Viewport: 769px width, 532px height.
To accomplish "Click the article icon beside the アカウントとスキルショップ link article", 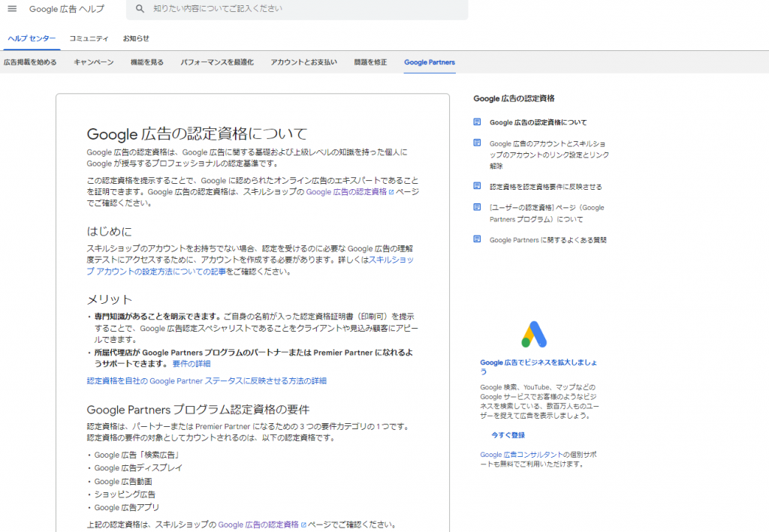I will click(x=476, y=143).
